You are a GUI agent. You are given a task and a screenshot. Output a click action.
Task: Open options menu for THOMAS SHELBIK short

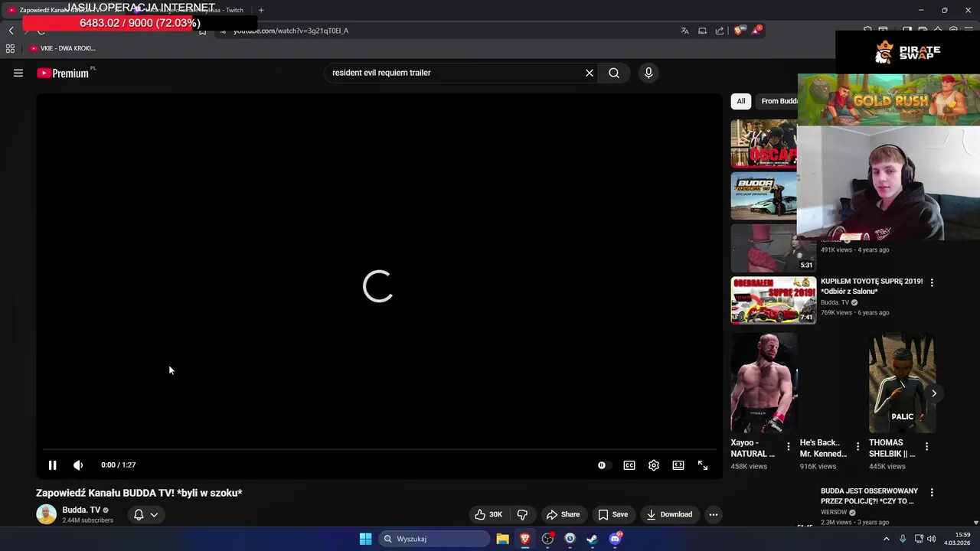click(x=926, y=446)
